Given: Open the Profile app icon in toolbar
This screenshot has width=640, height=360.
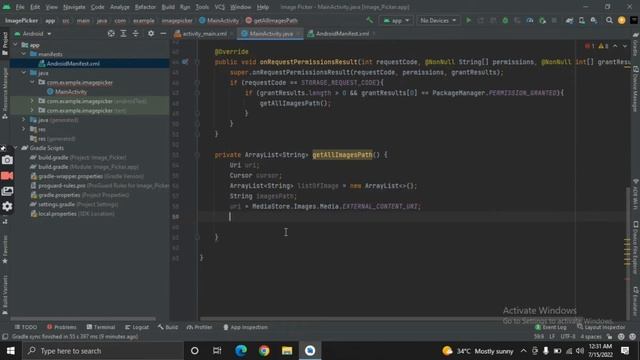Looking at the screenshot, I should (530, 20).
